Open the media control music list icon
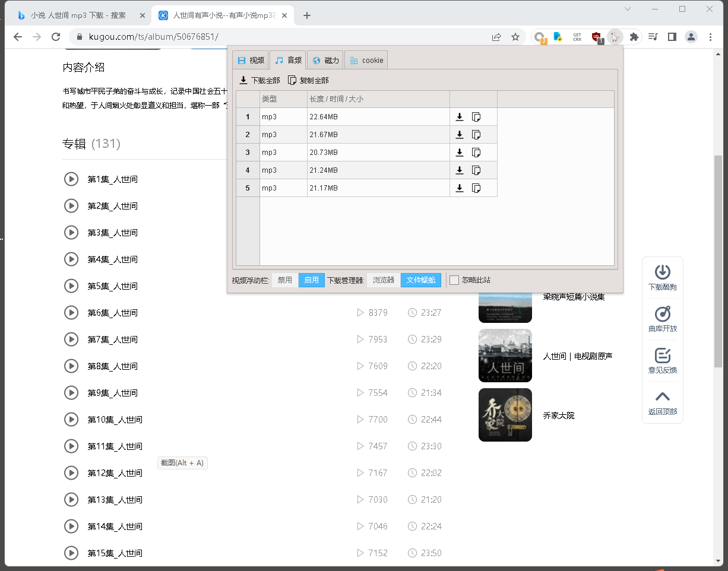 click(653, 37)
